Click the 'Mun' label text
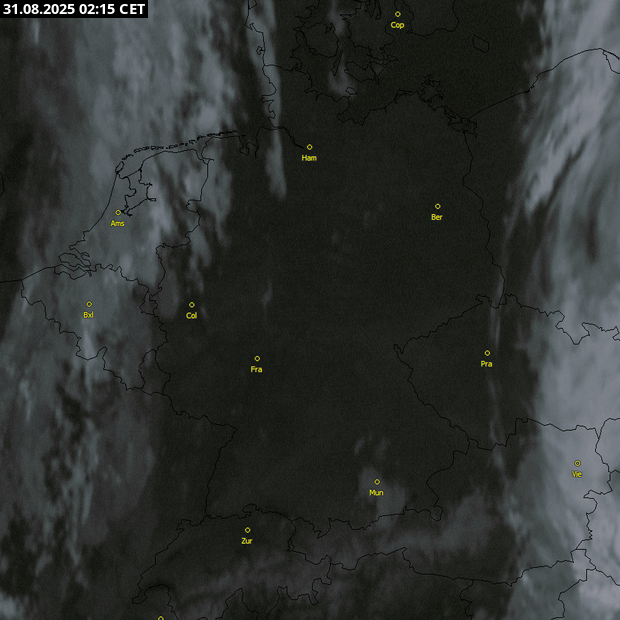The height and width of the screenshot is (620, 620). click(376, 493)
